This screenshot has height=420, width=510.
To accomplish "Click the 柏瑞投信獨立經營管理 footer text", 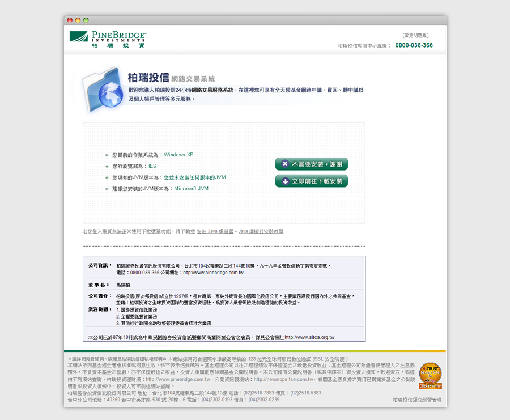I will [x=417, y=400].
